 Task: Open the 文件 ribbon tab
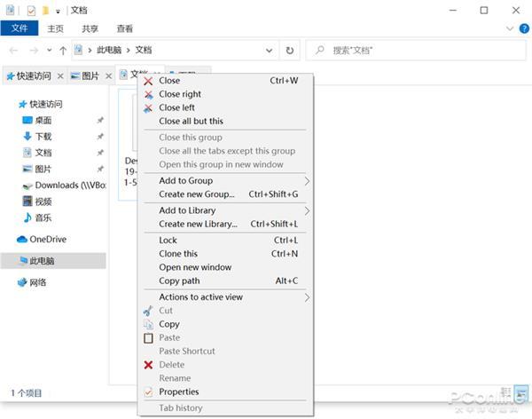(x=20, y=28)
